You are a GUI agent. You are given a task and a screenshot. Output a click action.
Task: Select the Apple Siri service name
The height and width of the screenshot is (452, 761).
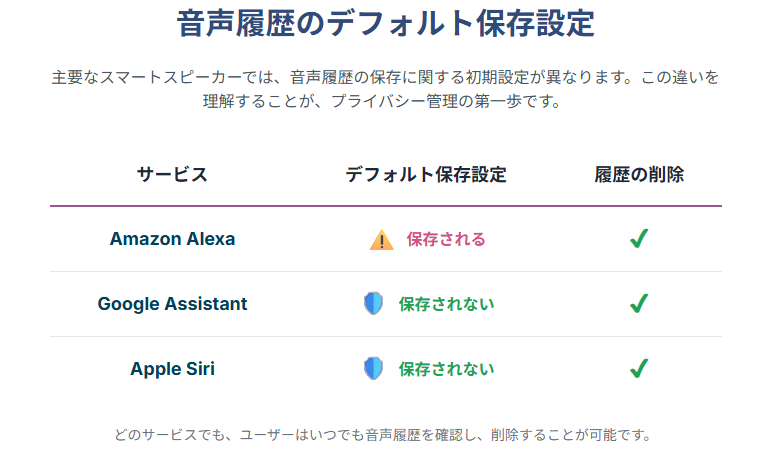point(172,369)
